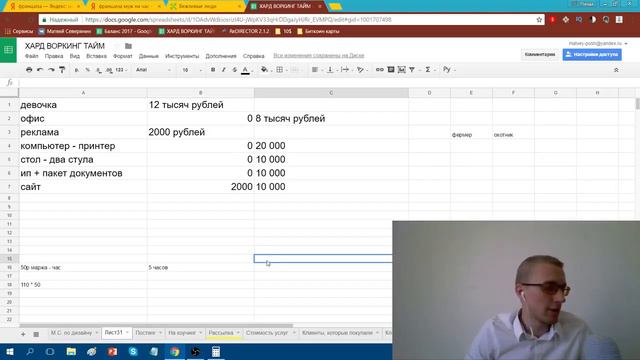Click the Print icon in toolbar

[x=29, y=70]
